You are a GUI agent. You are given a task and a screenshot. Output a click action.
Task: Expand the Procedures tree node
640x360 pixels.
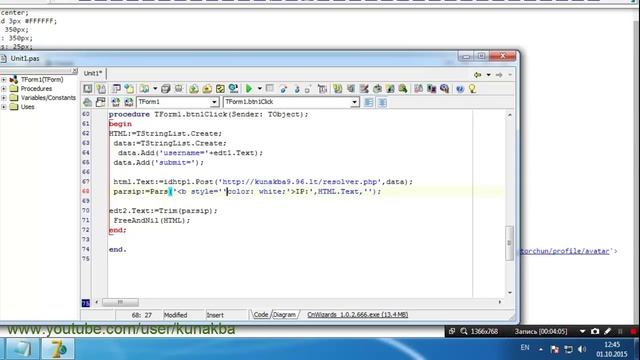click(4, 89)
